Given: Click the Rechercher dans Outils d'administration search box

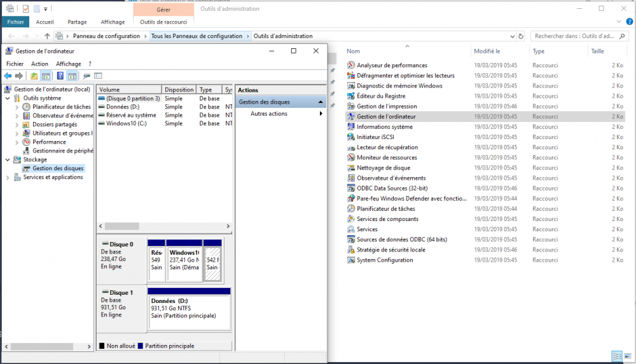Looking at the screenshot, I should (576, 36).
